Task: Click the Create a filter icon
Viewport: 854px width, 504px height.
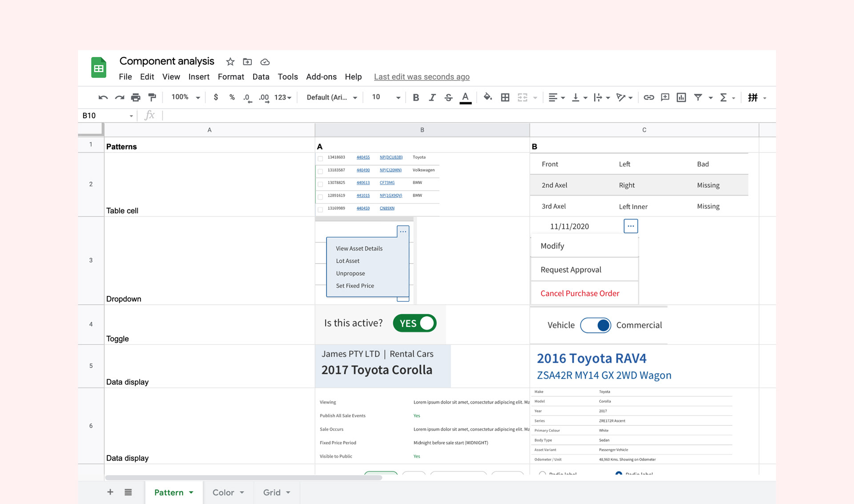Action: click(x=698, y=97)
